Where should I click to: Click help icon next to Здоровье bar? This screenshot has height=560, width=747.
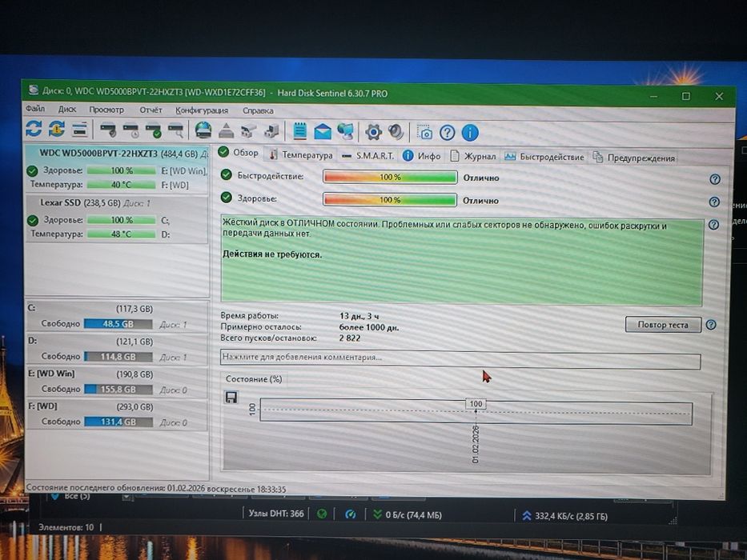tap(714, 202)
